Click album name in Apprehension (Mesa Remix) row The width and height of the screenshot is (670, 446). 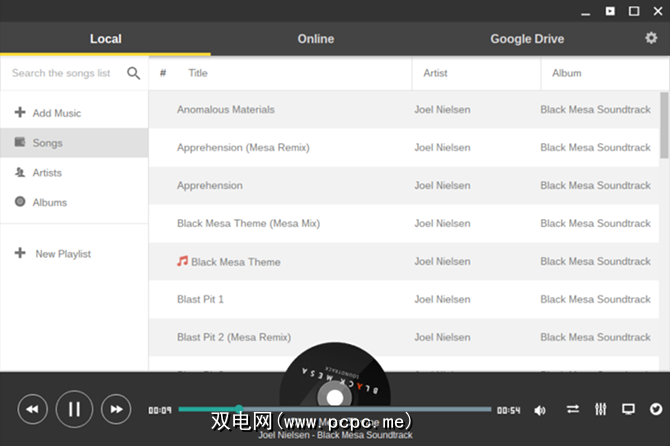[x=595, y=147]
